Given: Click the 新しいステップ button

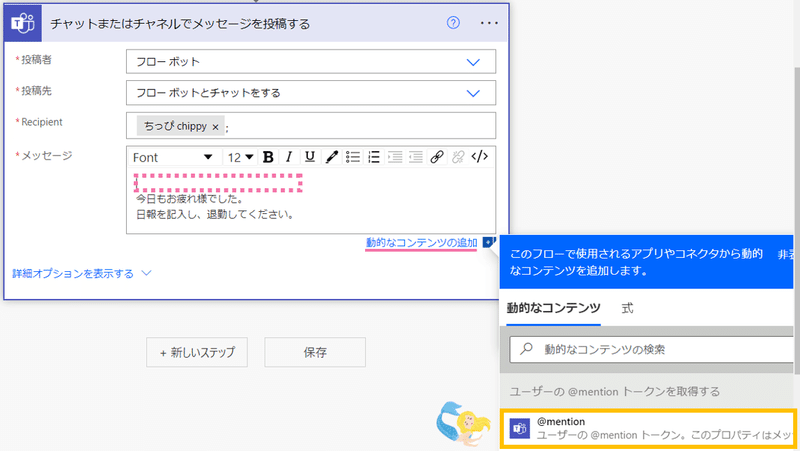Looking at the screenshot, I should [197, 352].
